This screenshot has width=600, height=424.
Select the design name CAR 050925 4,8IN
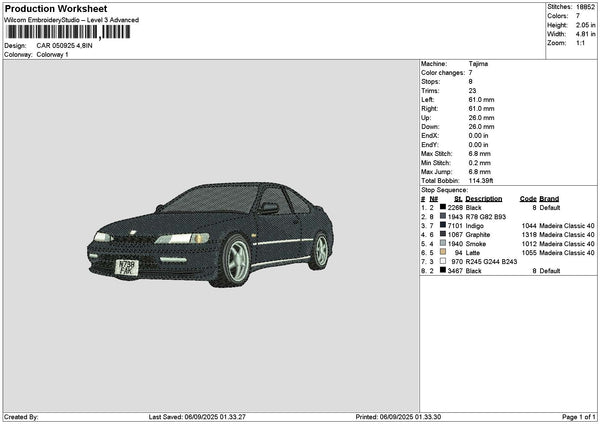coord(64,46)
